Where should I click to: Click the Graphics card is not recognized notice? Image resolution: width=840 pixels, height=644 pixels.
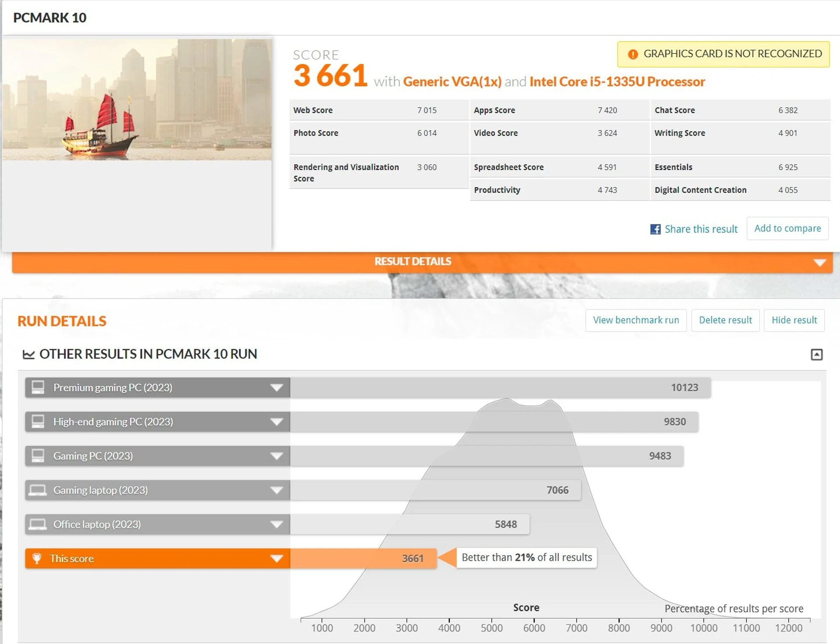(x=723, y=54)
